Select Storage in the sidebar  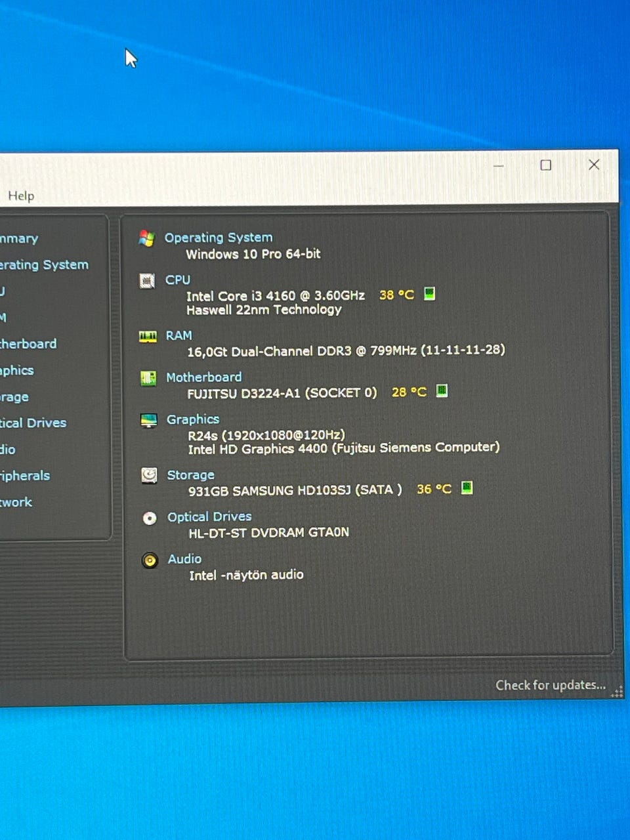tap(14, 397)
